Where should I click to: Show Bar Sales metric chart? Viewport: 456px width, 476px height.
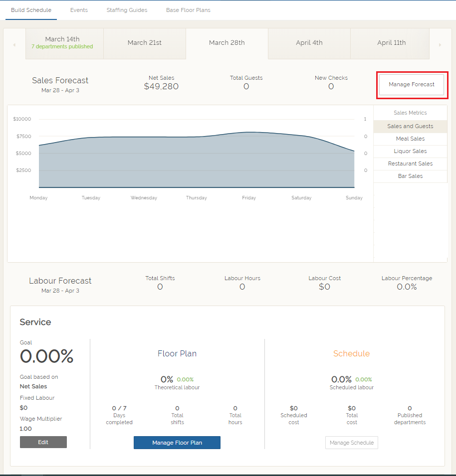pos(410,176)
